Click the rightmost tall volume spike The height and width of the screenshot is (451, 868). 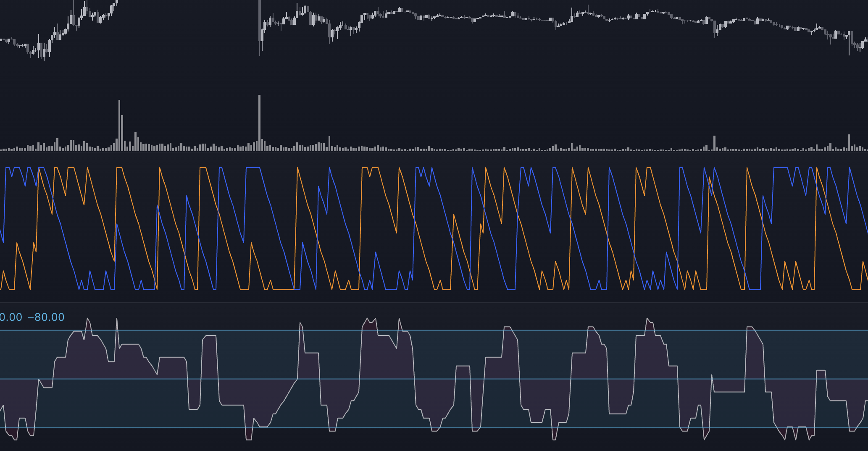849,143
